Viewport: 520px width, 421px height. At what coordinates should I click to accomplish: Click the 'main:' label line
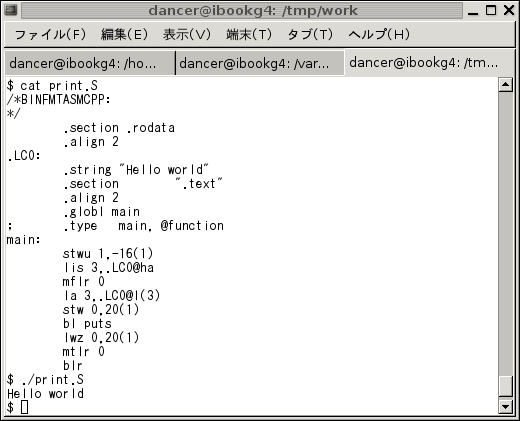[x=24, y=240]
